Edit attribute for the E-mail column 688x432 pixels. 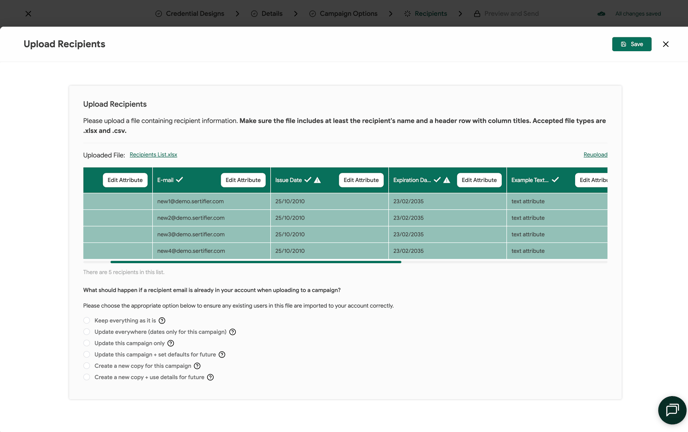click(x=243, y=180)
